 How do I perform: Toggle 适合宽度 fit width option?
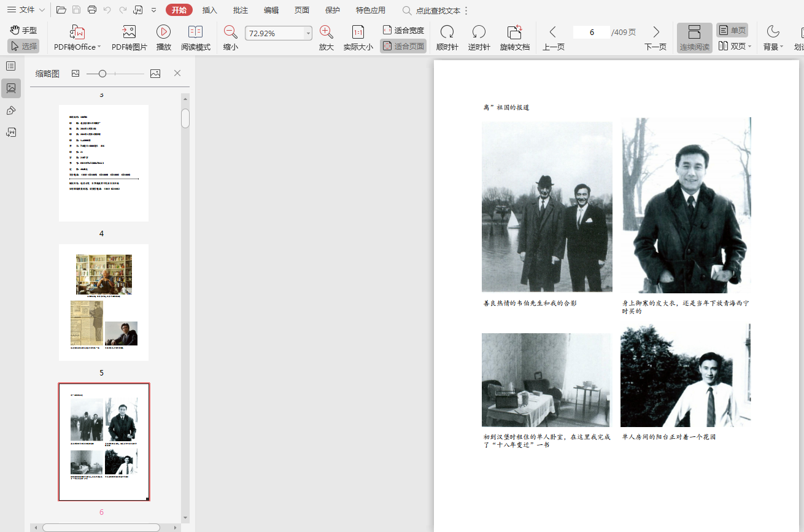coord(403,30)
